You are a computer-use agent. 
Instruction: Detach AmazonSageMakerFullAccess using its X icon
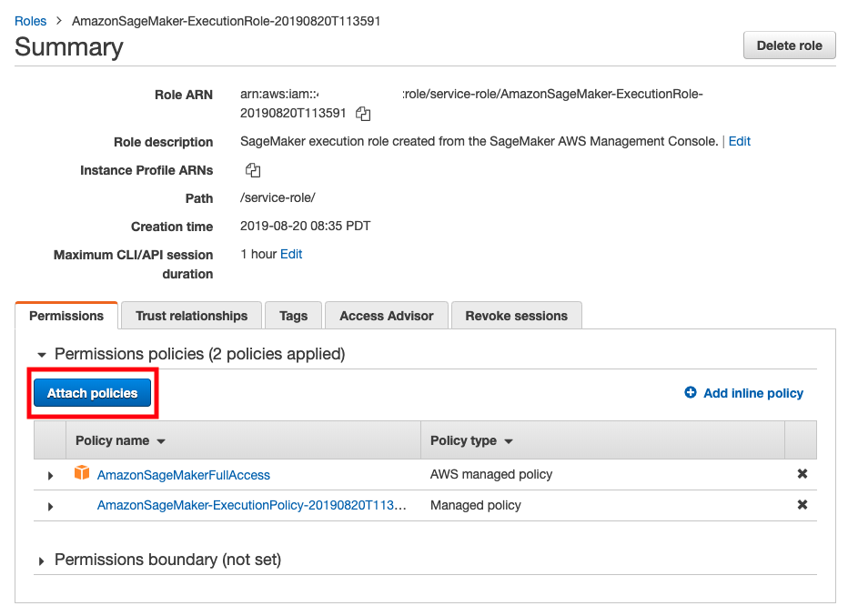coord(802,474)
